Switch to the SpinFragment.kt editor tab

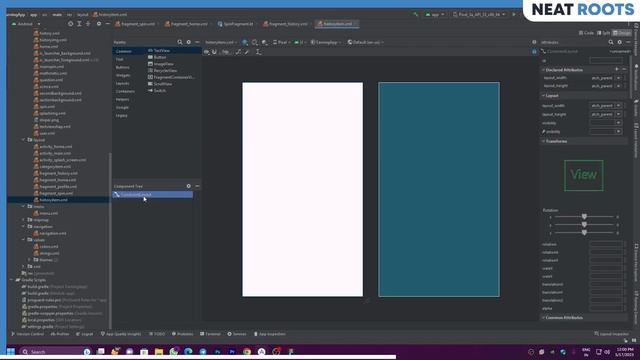click(237, 24)
